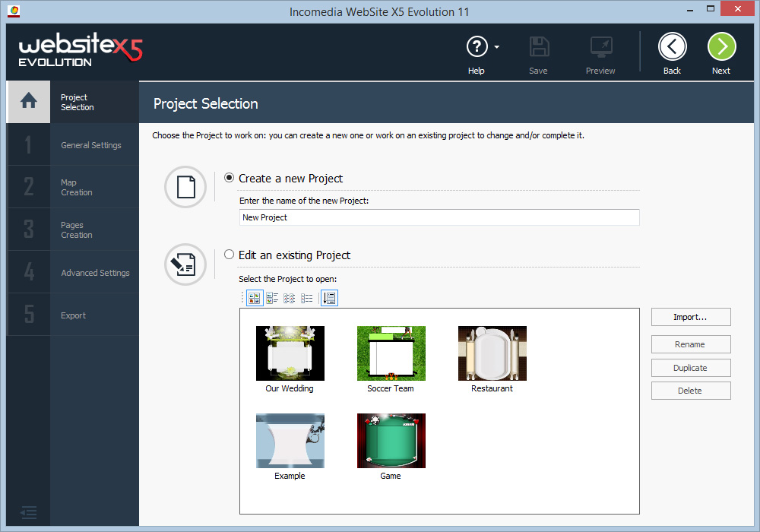The image size is (760, 532).
Task: Select the Home icon in sidebar
Action: pos(28,101)
